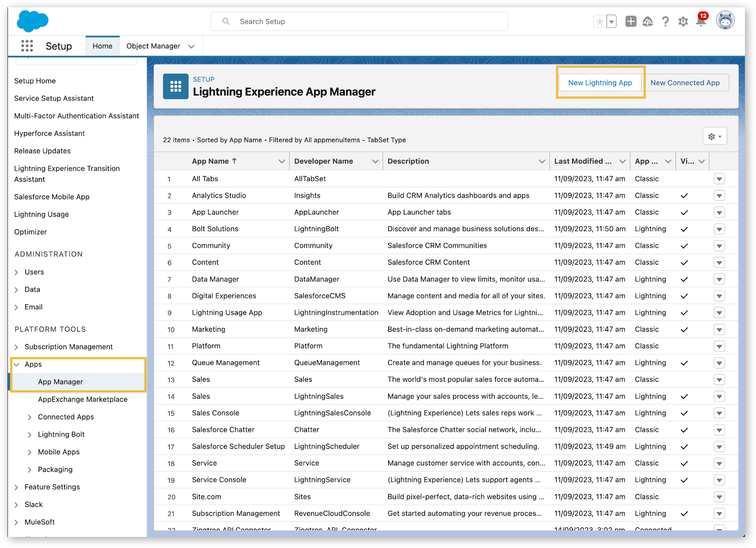
Task: Open list view controls gear menu
Action: tap(715, 136)
